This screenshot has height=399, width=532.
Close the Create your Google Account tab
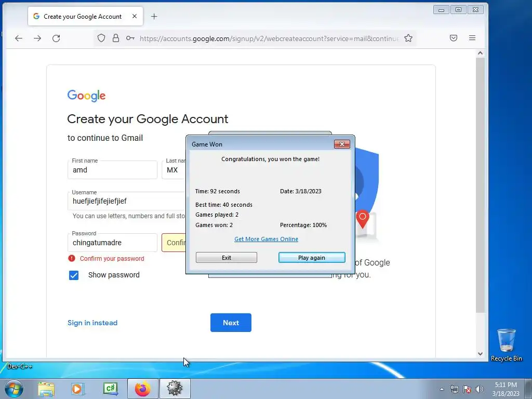(x=135, y=16)
